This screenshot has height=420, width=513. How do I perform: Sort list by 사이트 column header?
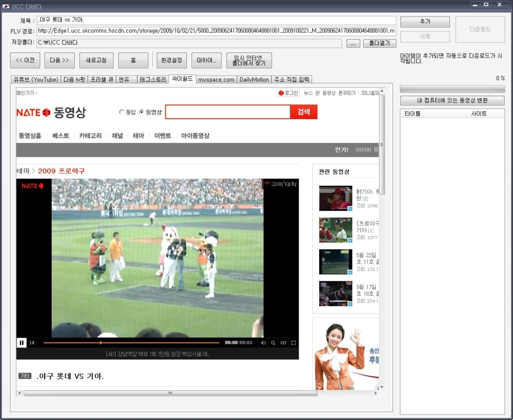[x=485, y=114]
